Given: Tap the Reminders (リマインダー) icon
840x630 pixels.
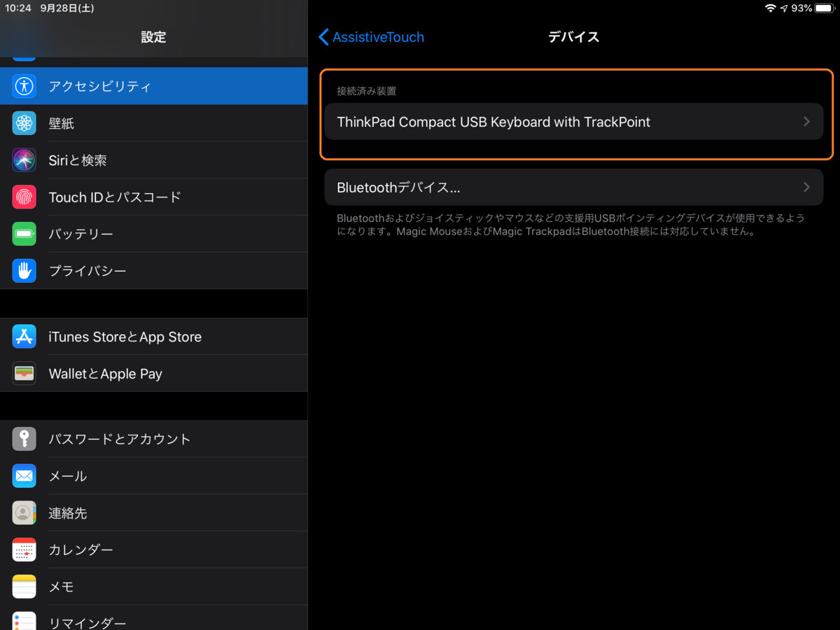Looking at the screenshot, I should [24, 621].
